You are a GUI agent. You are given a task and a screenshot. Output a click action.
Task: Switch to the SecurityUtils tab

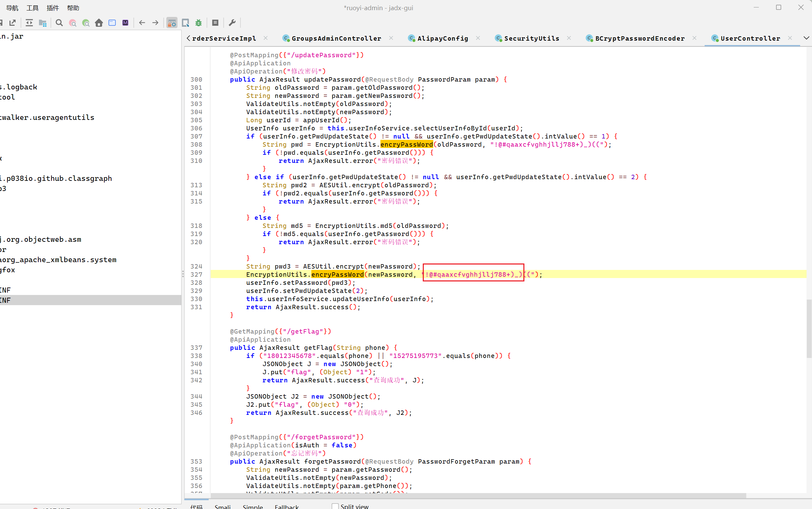[531, 38]
